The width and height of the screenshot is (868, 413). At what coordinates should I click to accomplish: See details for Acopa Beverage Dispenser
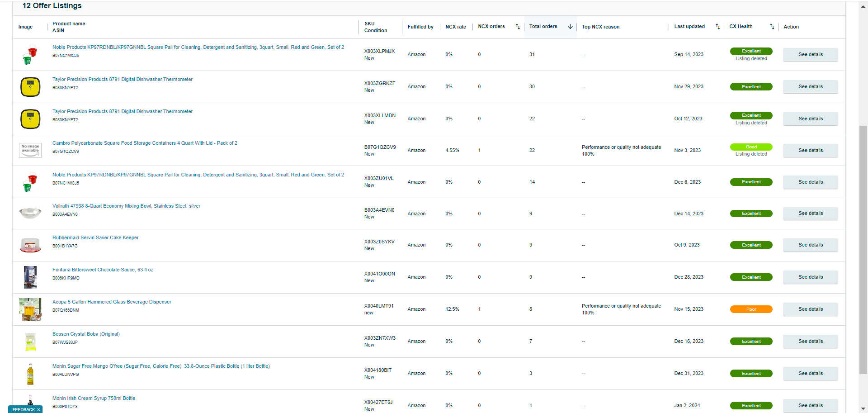(811, 309)
